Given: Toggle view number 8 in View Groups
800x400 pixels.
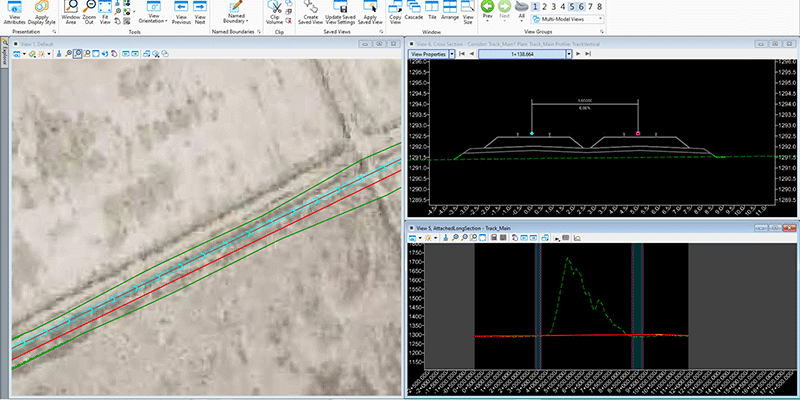Looking at the screenshot, I should [x=599, y=7].
